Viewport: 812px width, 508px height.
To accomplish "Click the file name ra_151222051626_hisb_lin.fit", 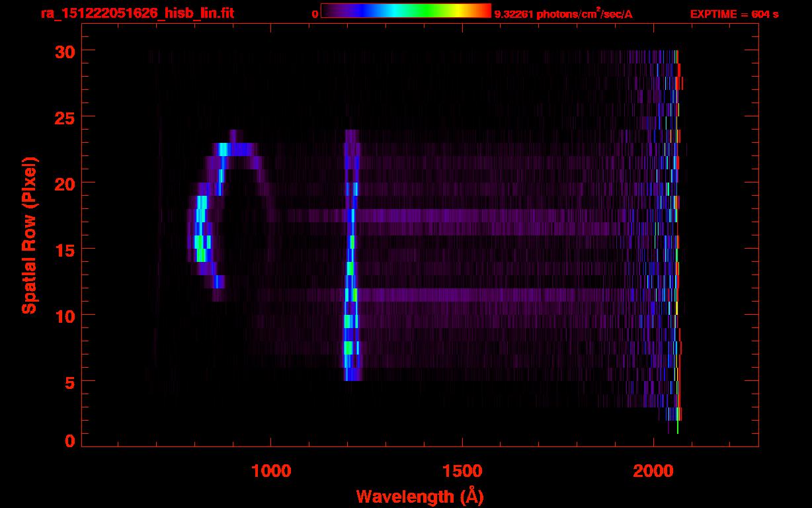I will tap(137, 13).
